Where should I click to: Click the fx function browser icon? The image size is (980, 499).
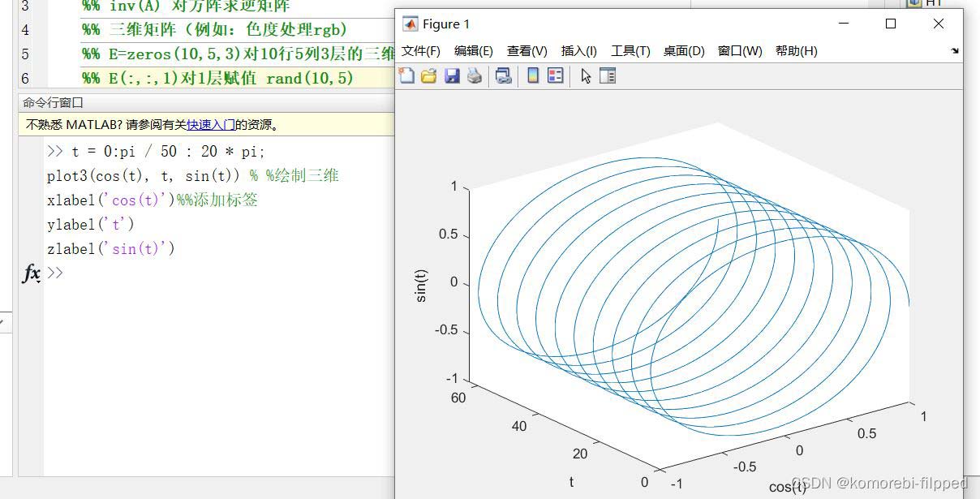(31, 273)
